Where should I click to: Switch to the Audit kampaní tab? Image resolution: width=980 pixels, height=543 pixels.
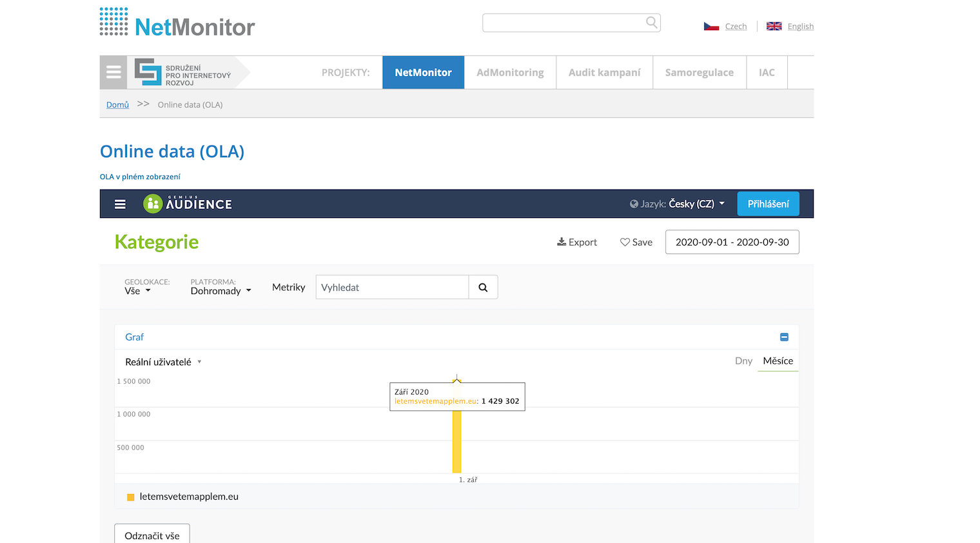(x=605, y=72)
